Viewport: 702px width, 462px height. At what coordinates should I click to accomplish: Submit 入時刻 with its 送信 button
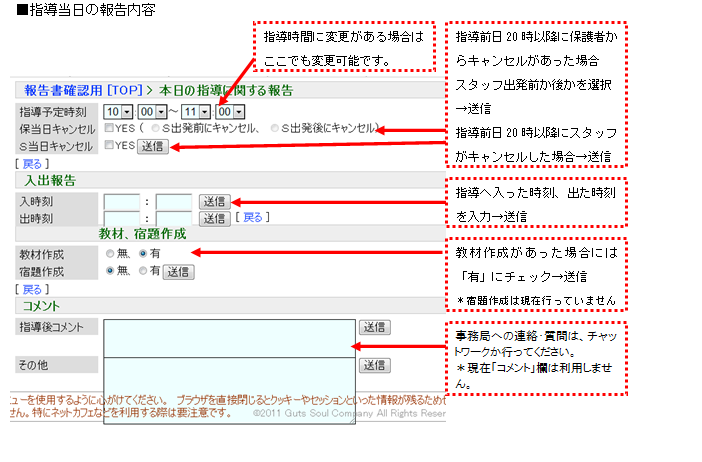coord(213,201)
